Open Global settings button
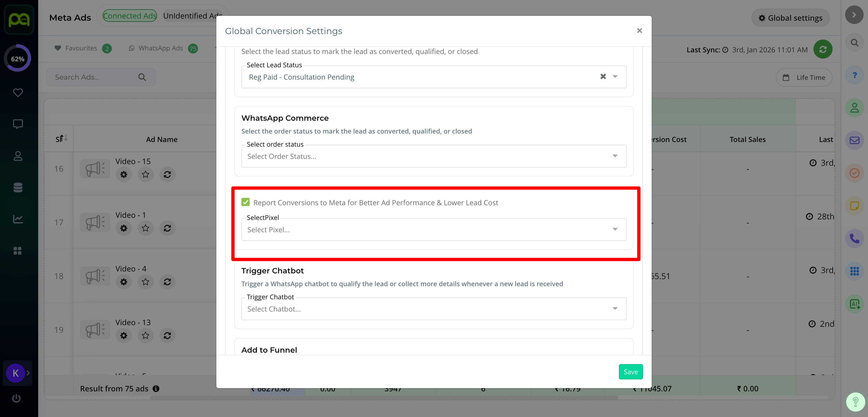 click(x=790, y=18)
